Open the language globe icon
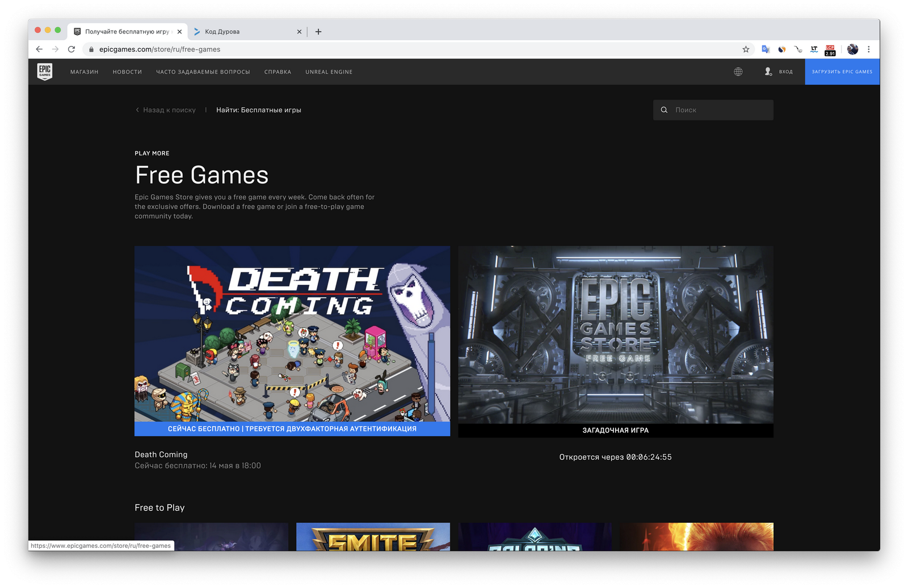The height and width of the screenshot is (588, 908). pos(738,71)
